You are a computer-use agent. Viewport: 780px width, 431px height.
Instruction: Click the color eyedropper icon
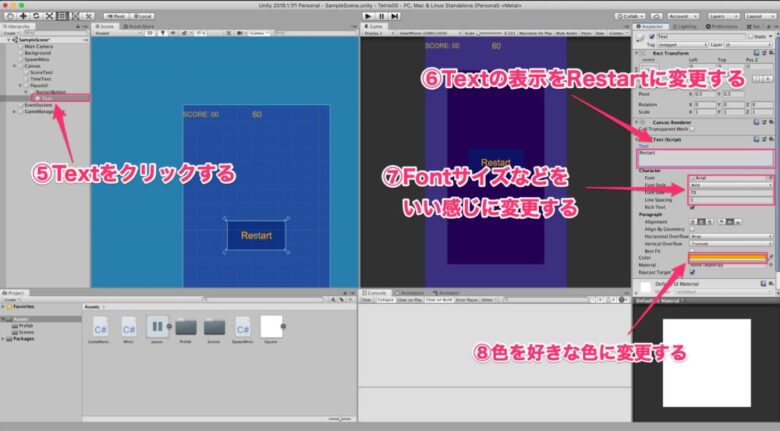tap(771, 258)
